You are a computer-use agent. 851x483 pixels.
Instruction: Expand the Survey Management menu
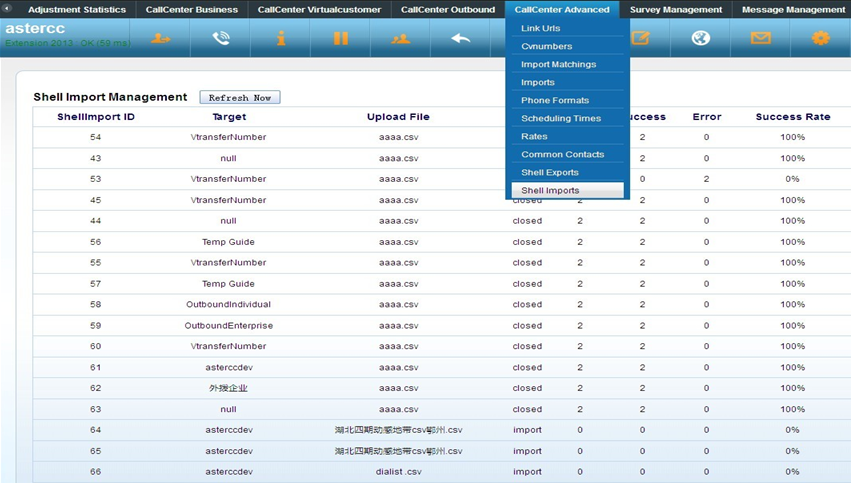(x=675, y=10)
